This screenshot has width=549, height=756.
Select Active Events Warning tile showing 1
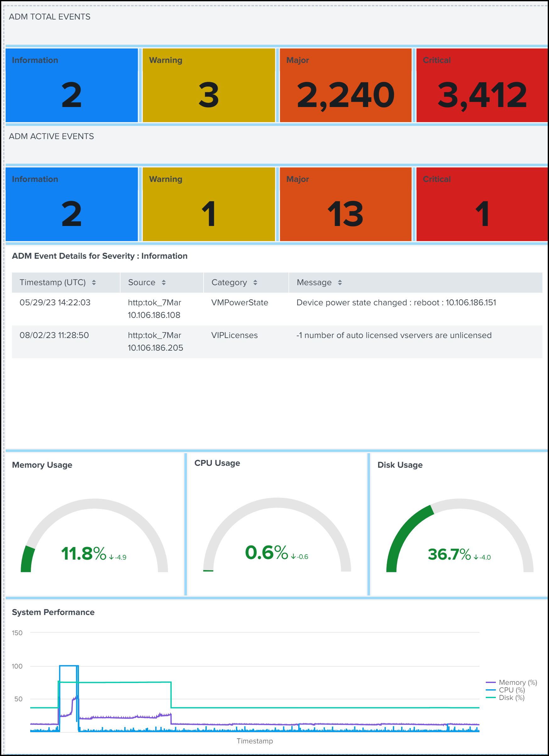click(209, 204)
